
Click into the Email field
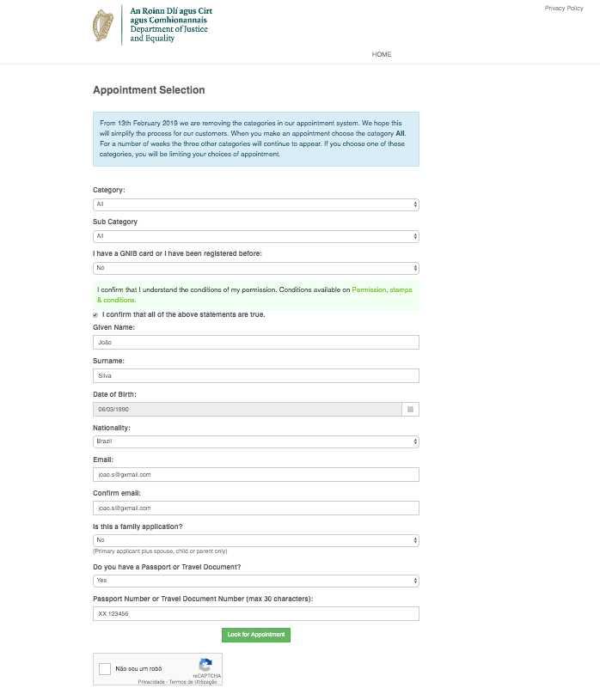255,474
